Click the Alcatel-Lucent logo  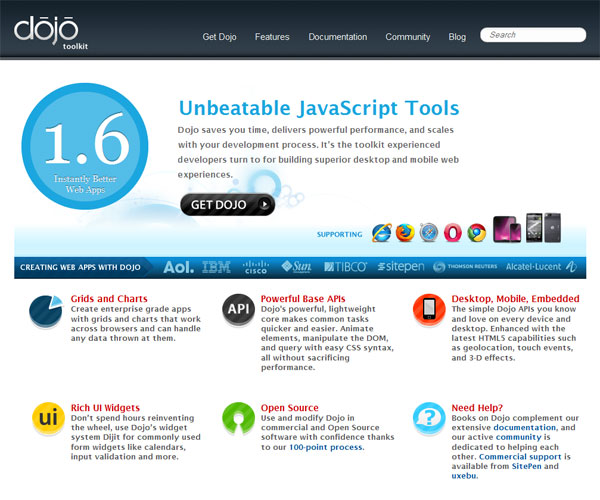(x=541, y=267)
